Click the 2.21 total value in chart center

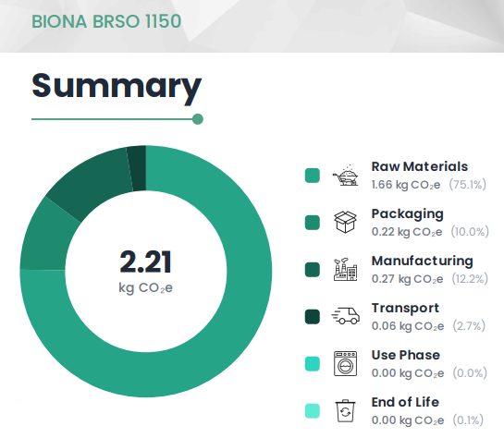(x=145, y=262)
